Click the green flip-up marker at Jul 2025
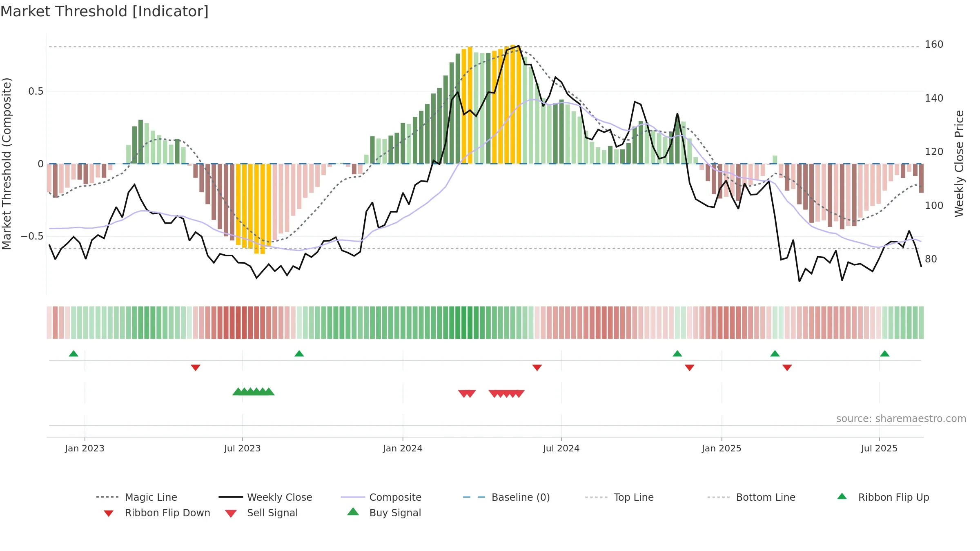 point(885,353)
